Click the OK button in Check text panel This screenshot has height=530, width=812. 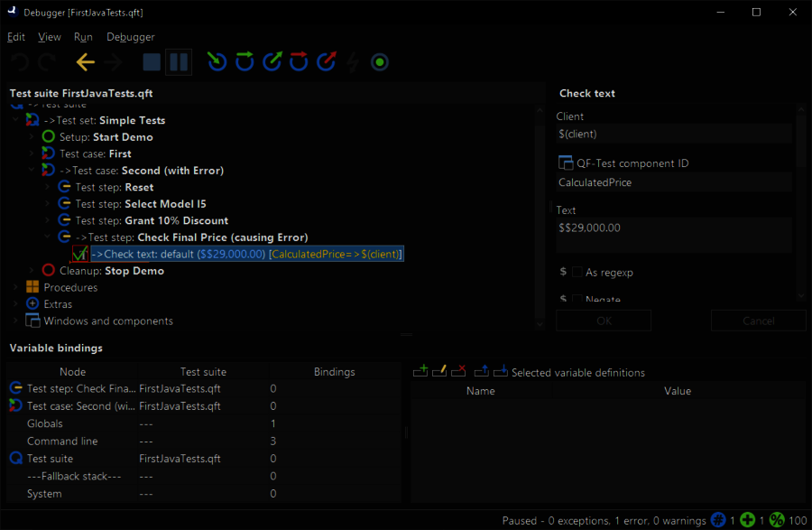pos(604,321)
